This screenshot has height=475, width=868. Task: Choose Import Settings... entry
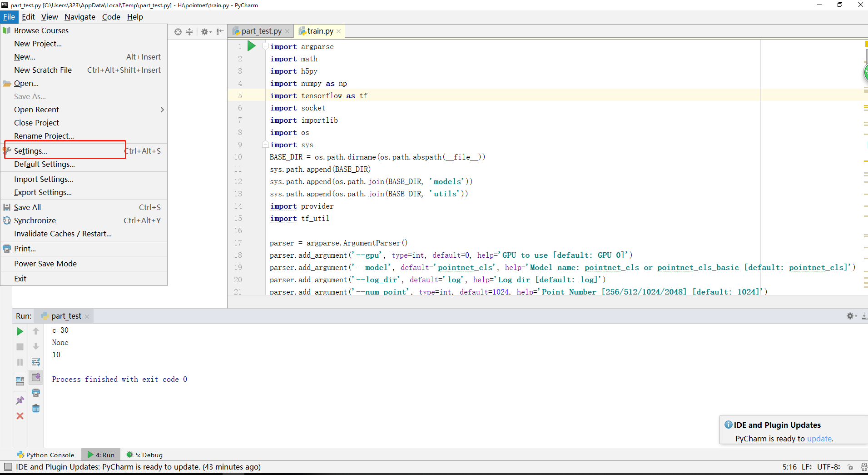(x=84, y=179)
